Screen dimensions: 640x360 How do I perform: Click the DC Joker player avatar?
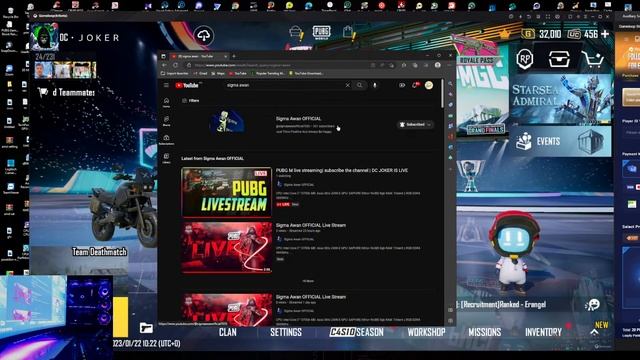click(x=45, y=37)
